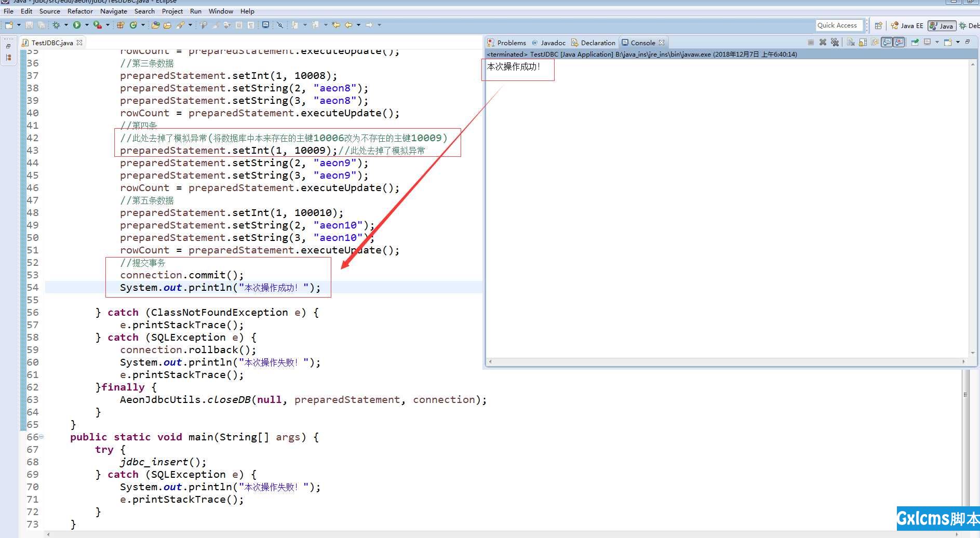Minimize the Console view panel
This screenshot has width=980, height=538.
[968, 42]
